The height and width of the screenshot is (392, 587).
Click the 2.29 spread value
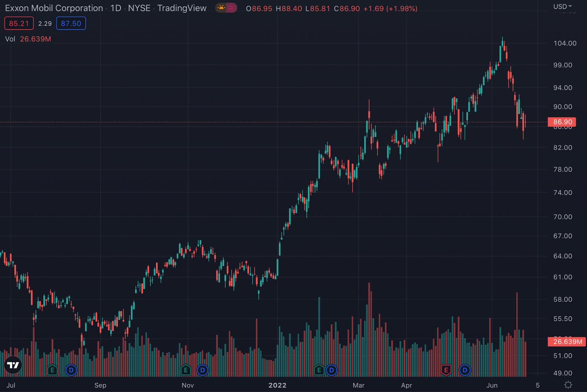tap(45, 23)
